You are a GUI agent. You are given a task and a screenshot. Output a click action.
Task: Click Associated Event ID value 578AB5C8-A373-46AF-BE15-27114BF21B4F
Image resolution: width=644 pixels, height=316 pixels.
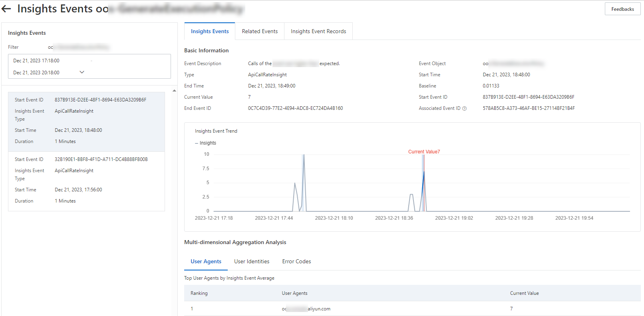click(529, 108)
